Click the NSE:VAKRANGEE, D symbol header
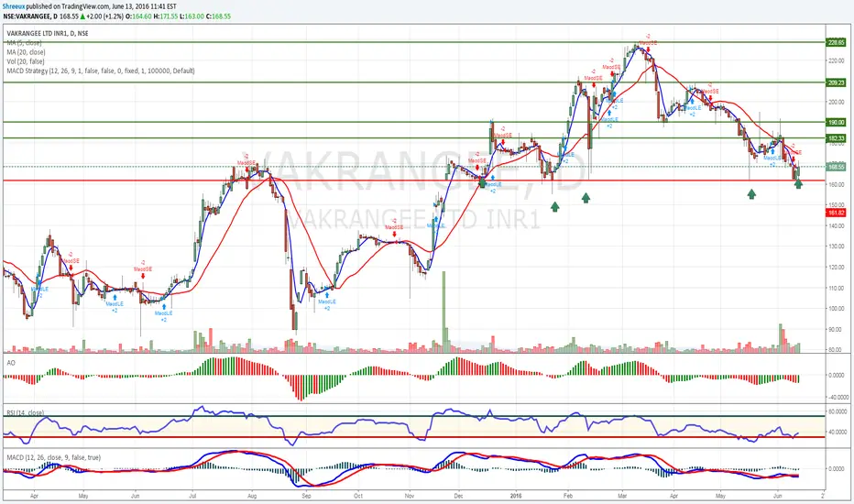854x504 pixels. tap(30, 16)
